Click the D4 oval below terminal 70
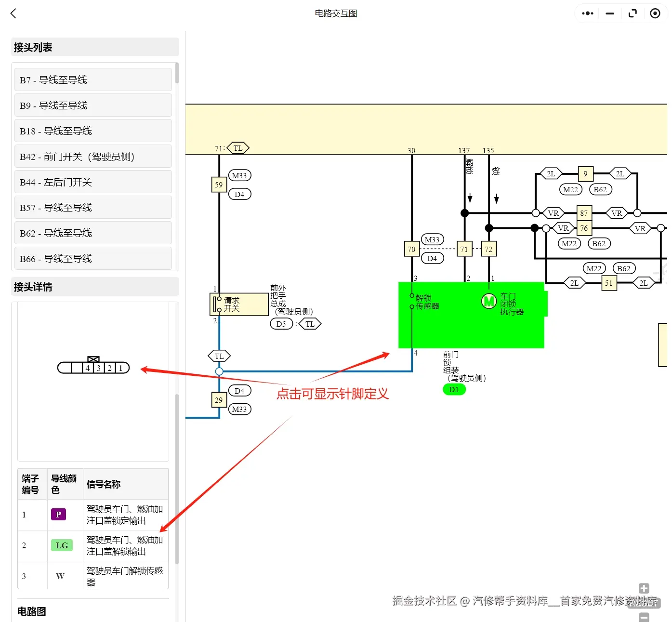The image size is (672, 622). [432, 258]
